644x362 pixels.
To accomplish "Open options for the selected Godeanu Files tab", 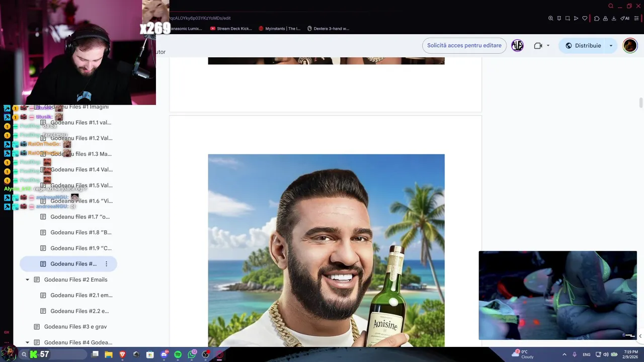I will [106, 264].
